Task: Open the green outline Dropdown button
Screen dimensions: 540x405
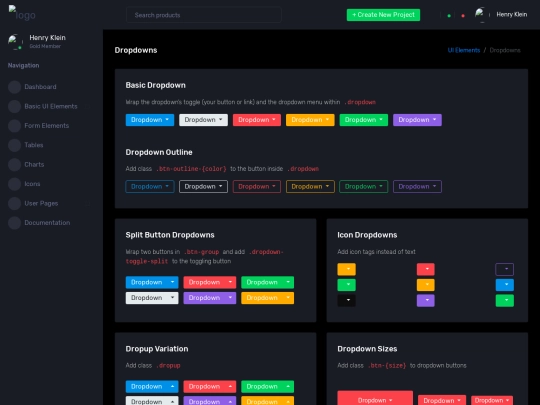Action: coord(364,187)
